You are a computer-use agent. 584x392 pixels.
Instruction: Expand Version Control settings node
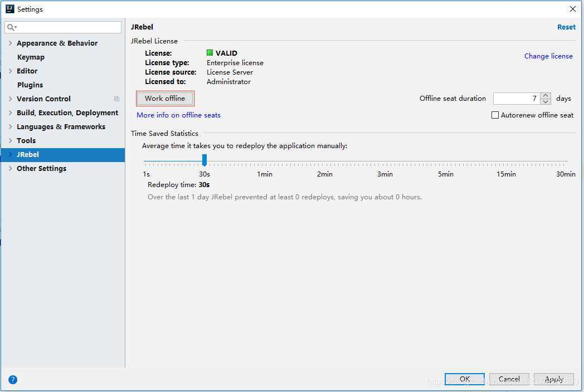[11, 99]
